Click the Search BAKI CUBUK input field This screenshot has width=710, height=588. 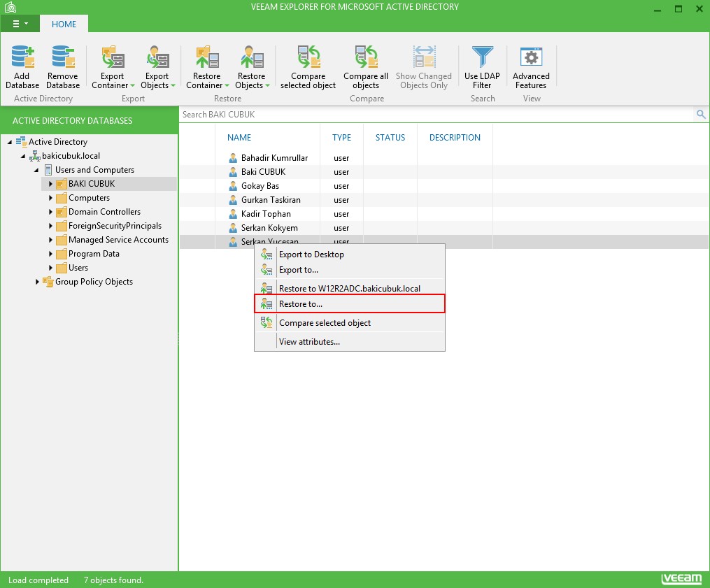click(x=436, y=115)
